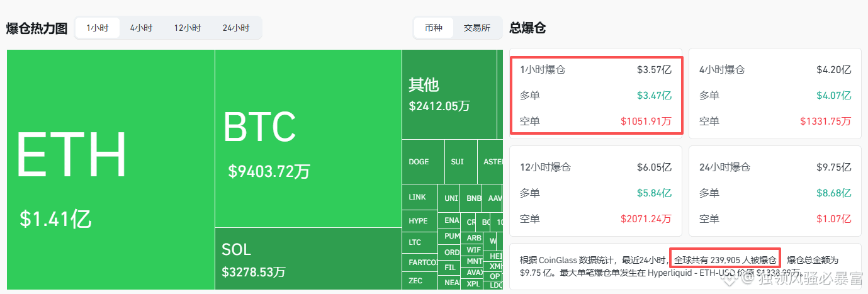Click the 24小时爆仓 summary card

pyautogui.click(x=774, y=191)
